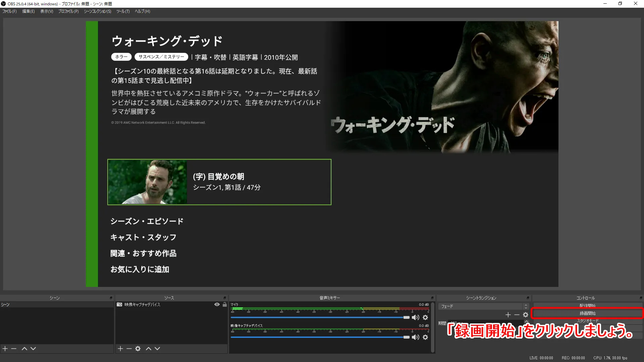This screenshot has width=644, height=362.
Task: Add a new source with the plus icon
Action: click(x=120, y=349)
